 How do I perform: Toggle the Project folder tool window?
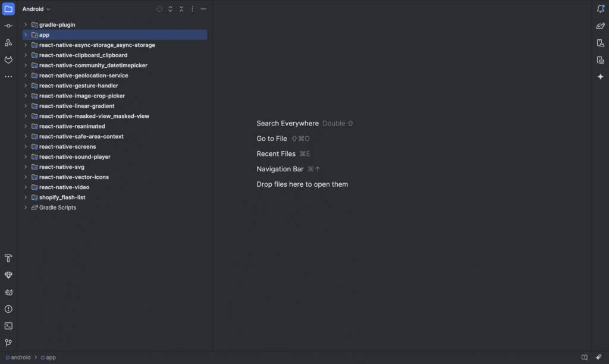[8, 9]
